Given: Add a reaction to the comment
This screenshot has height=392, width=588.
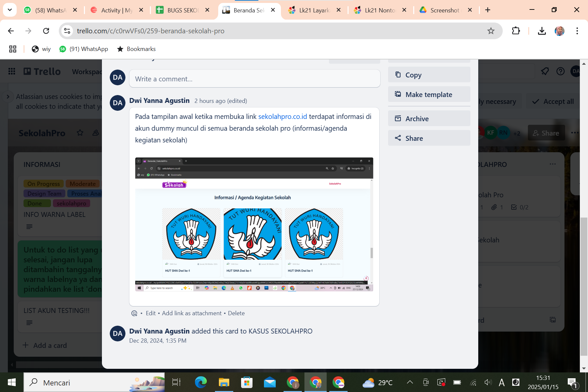Looking at the screenshot, I should coord(134,313).
